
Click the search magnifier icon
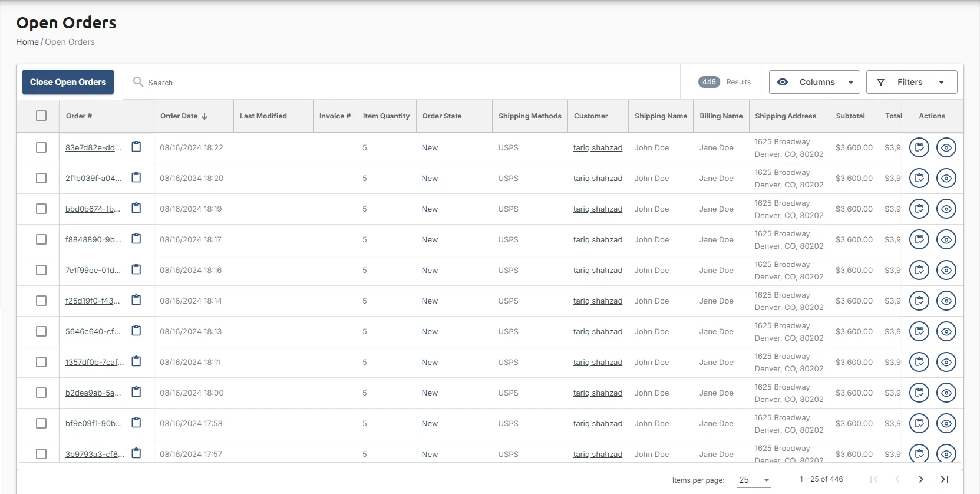[138, 82]
